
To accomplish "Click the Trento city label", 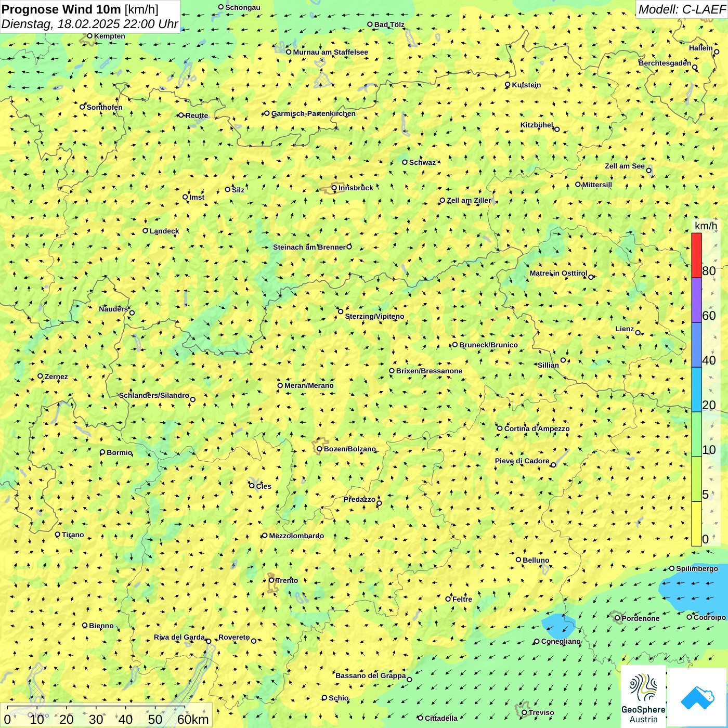I will point(287,580).
